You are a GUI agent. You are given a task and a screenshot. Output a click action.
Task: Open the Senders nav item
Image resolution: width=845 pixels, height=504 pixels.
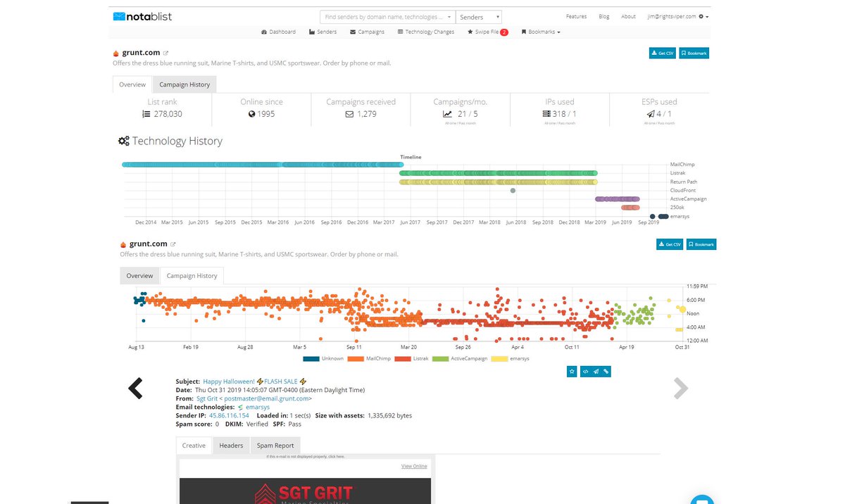coord(323,32)
